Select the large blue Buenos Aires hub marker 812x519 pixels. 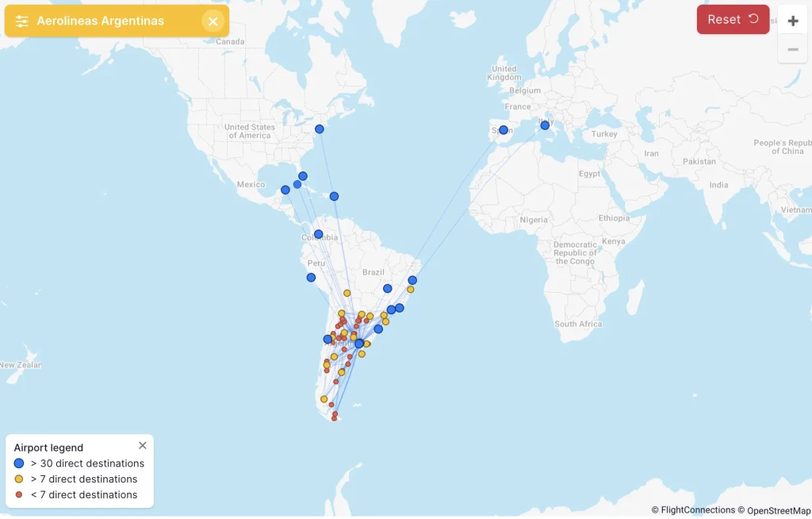(359, 344)
